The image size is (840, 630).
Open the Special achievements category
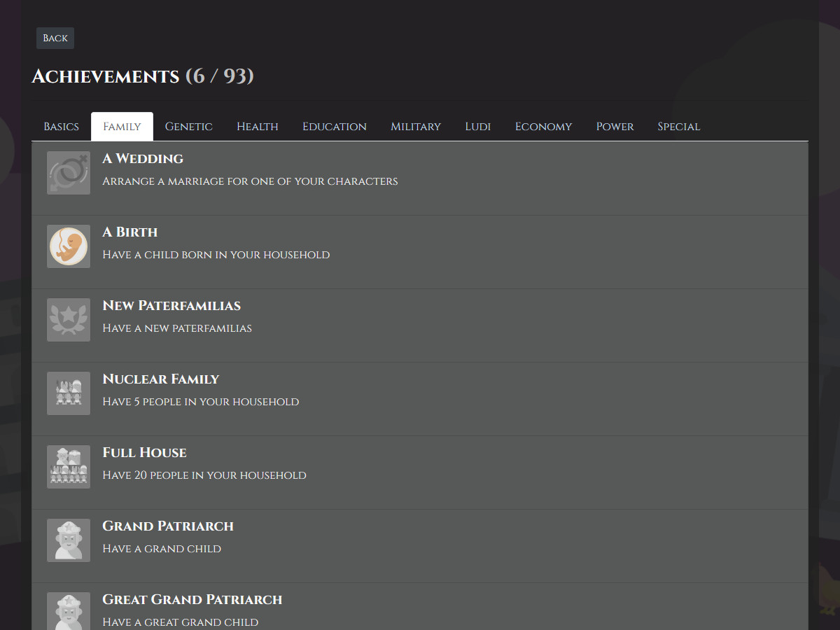click(x=678, y=126)
